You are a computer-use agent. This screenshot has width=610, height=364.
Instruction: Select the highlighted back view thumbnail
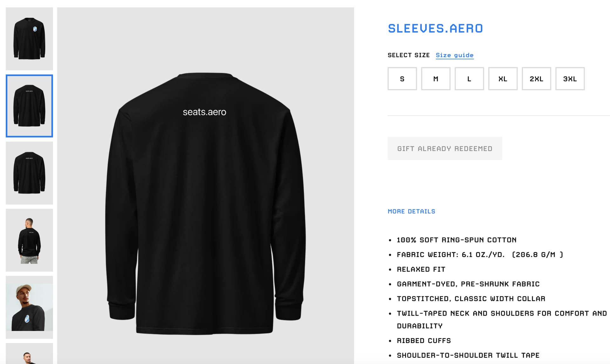click(x=29, y=106)
